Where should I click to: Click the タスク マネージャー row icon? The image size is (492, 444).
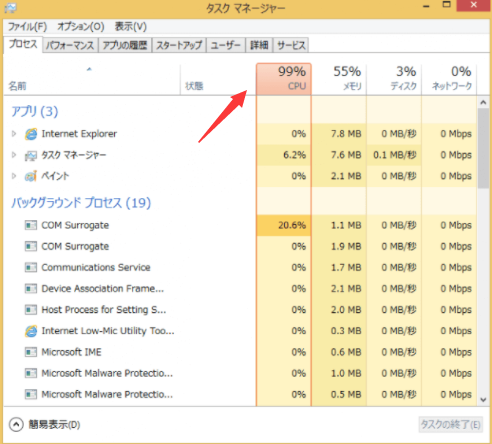click(31, 155)
